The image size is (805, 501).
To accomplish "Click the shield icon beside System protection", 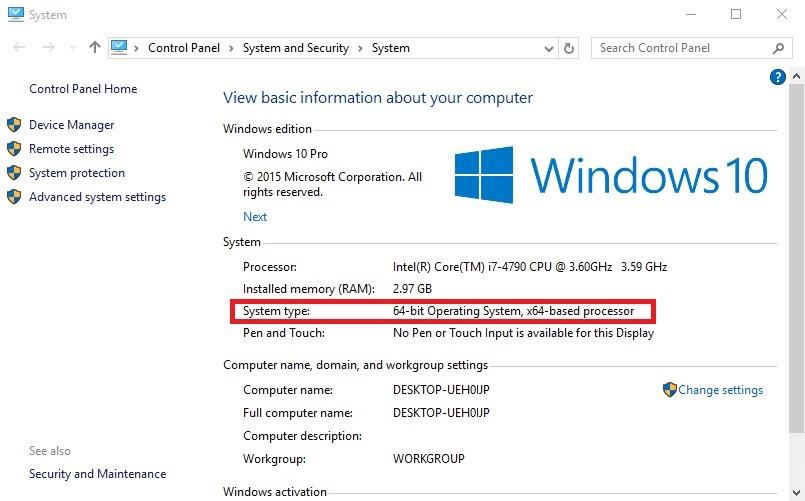I will point(14,173).
